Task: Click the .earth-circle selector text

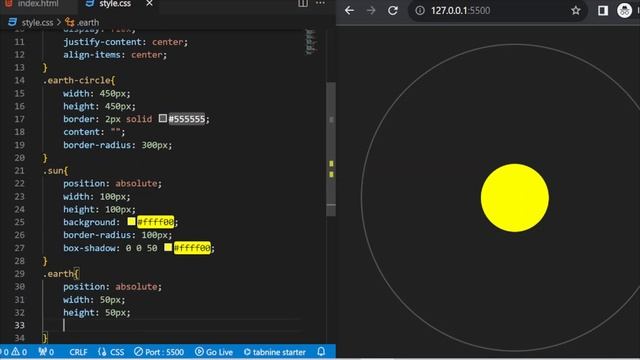Action: pyautogui.click(x=79, y=80)
